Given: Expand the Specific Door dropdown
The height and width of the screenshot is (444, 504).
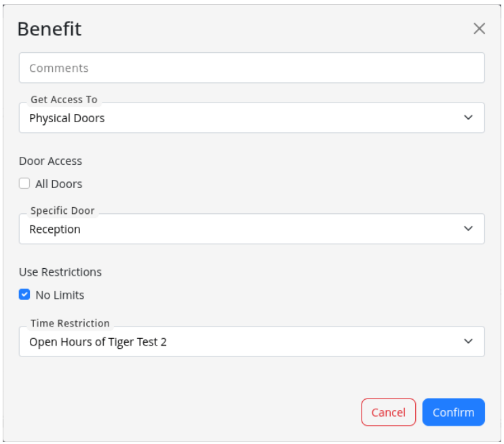Looking at the screenshot, I should click(251, 229).
